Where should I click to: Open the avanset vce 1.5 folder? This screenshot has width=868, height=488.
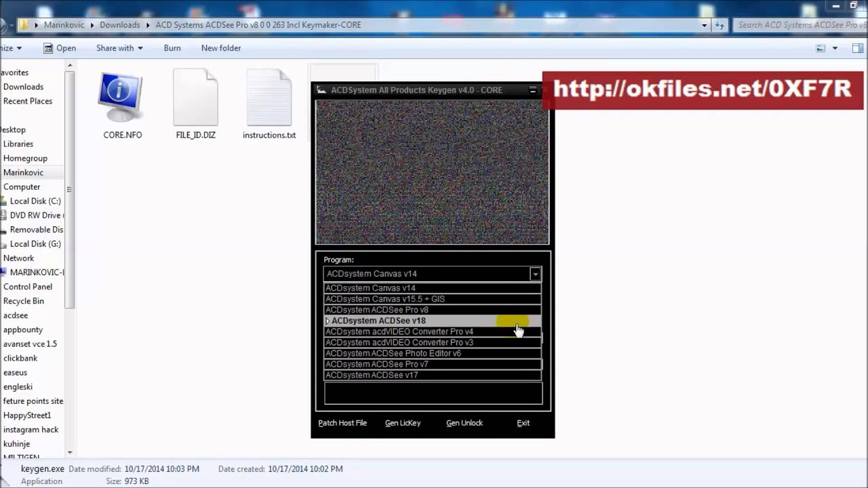click(30, 344)
